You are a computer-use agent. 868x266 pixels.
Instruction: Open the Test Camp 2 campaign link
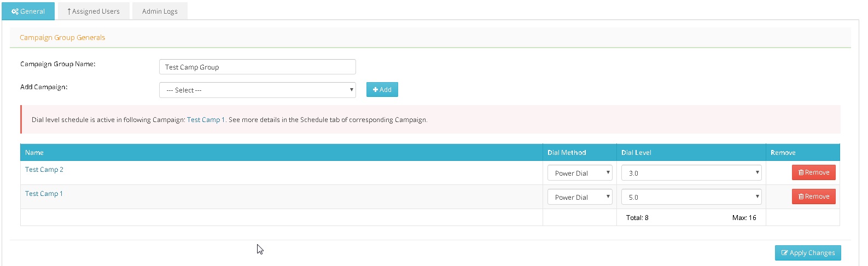point(44,170)
